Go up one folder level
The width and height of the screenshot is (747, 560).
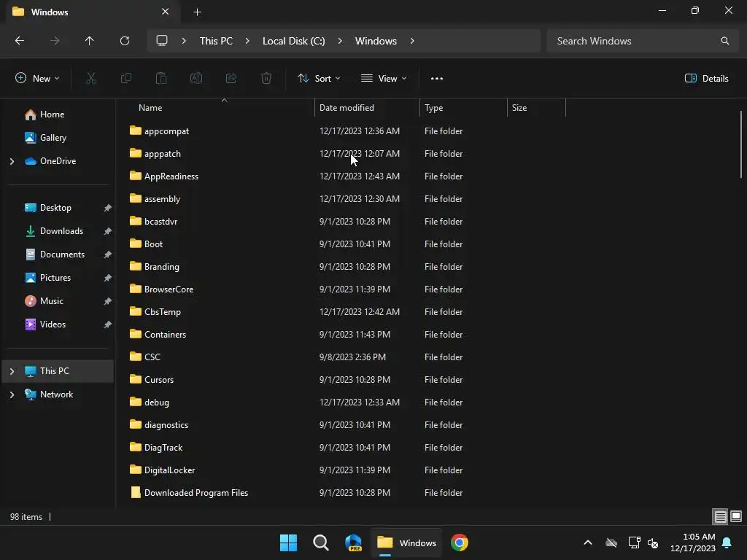(x=90, y=41)
